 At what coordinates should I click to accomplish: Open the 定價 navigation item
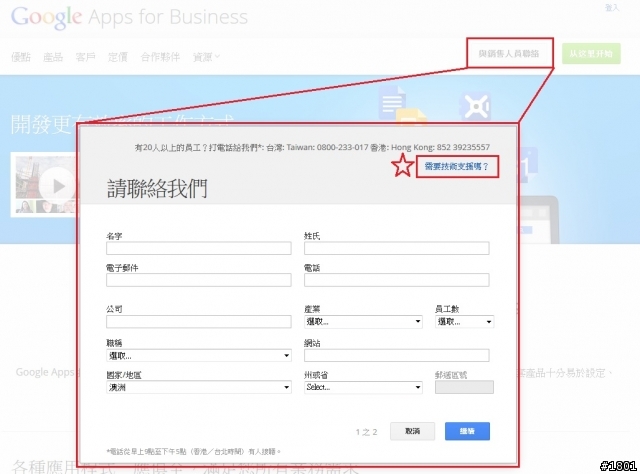[x=118, y=57]
